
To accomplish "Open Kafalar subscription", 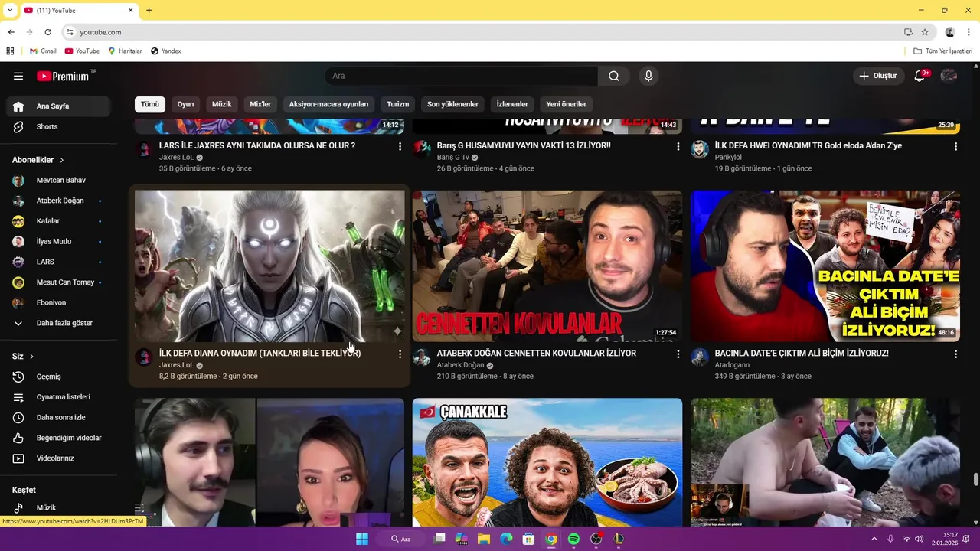I will [x=58, y=221].
